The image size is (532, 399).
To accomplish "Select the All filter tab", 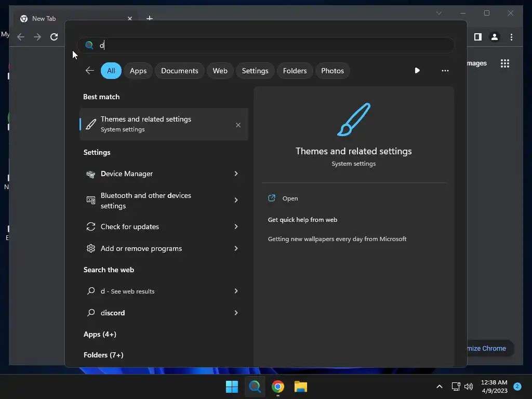I will tap(111, 71).
